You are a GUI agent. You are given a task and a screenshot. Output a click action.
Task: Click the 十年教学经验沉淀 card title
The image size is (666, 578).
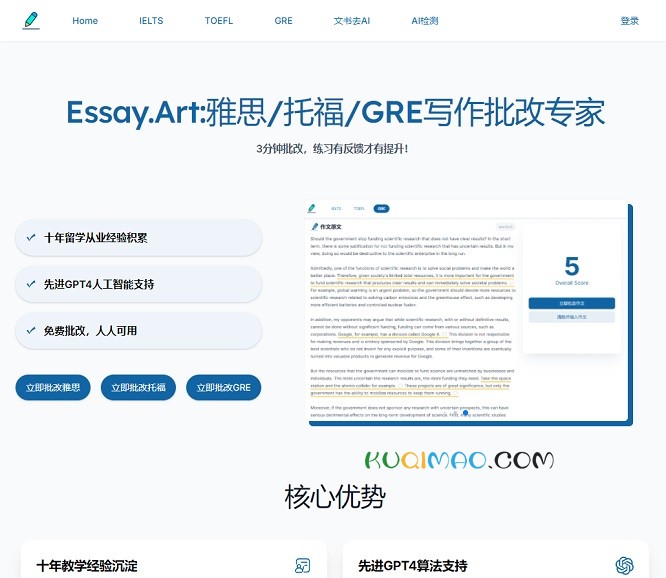[x=87, y=566]
